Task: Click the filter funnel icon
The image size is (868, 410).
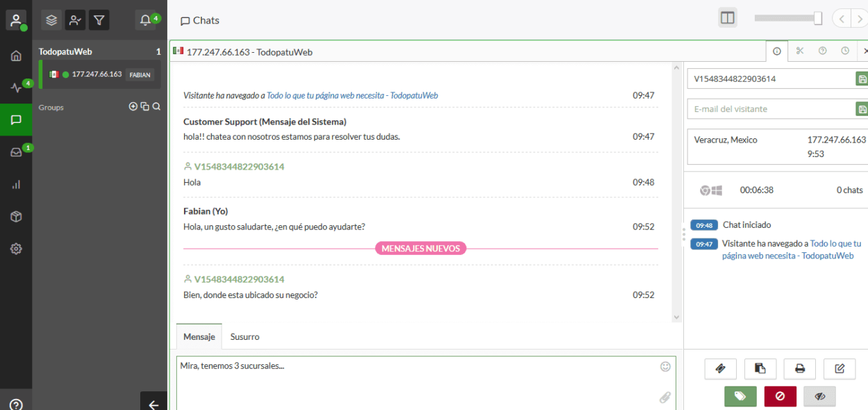Action: pos(99,20)
